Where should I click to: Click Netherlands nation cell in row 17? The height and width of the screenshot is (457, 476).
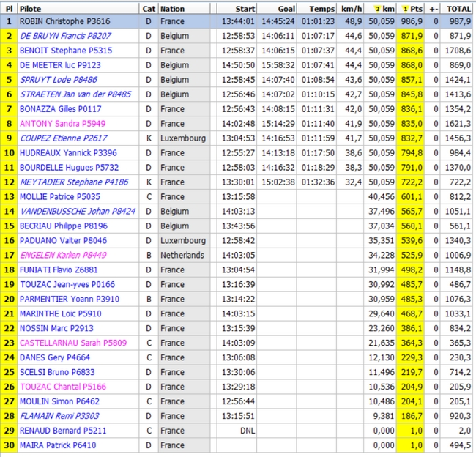tap(182, 255)
